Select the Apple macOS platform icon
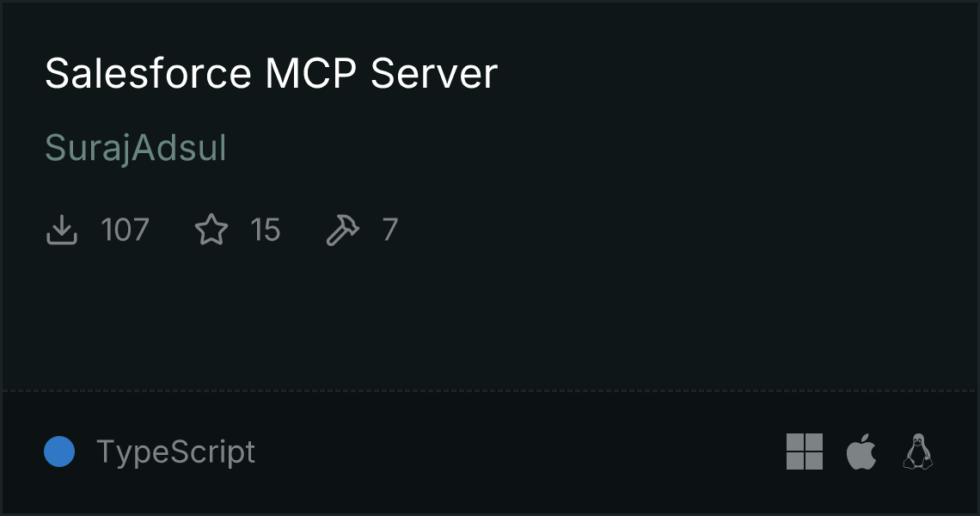Image resolution: width=980 pixels, height=516 pixels. 861,451
